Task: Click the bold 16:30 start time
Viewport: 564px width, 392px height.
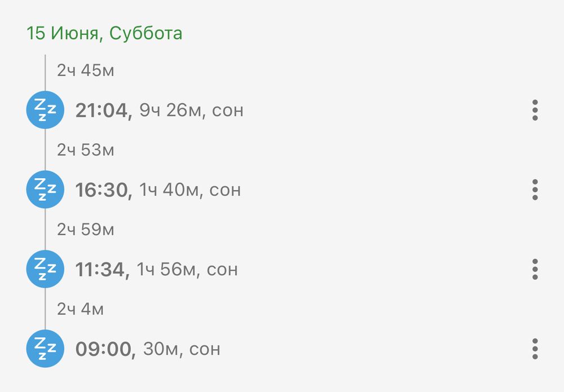Action: click(x=104, y=190)
